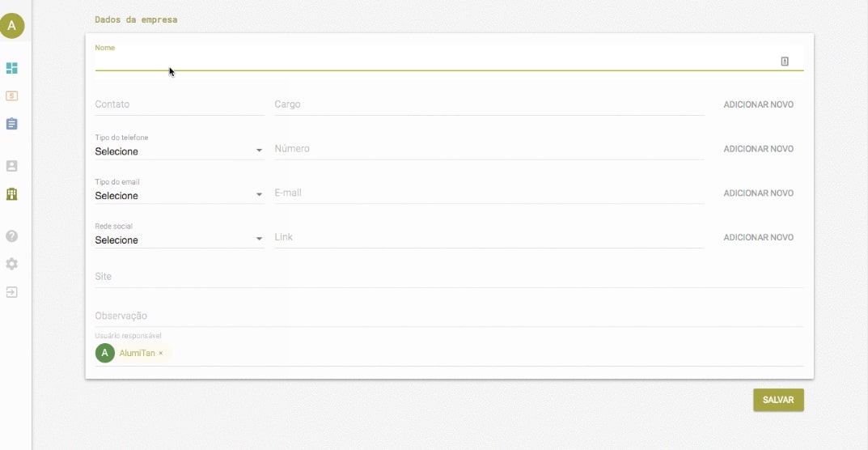868x450 pixels.
Task: Open the settings gear icon
Action: (11, 264)
